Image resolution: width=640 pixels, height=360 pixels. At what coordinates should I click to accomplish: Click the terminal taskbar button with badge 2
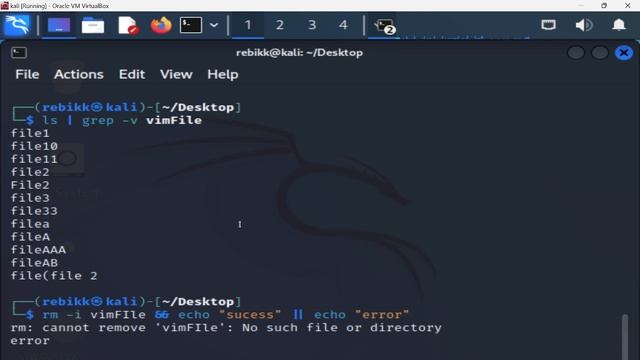point(384,26)
